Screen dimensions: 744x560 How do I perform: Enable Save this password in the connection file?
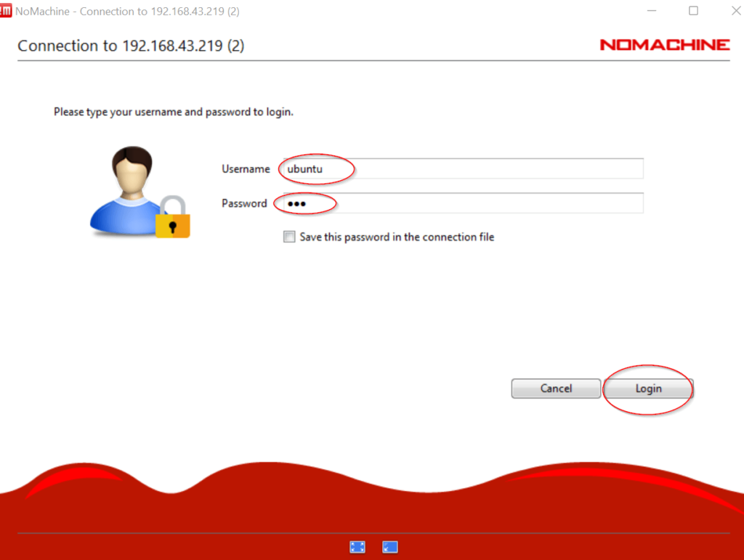[x=289, y=237]
